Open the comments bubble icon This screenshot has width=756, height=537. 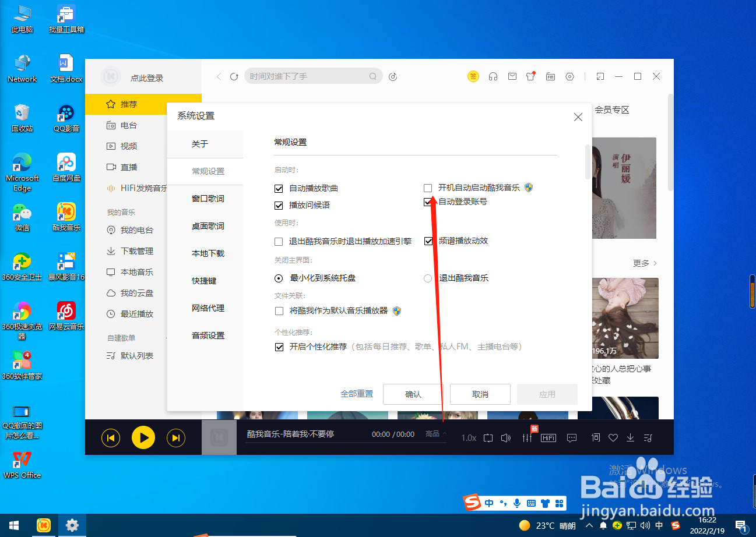pyautogui.click(x=572, y=437)
